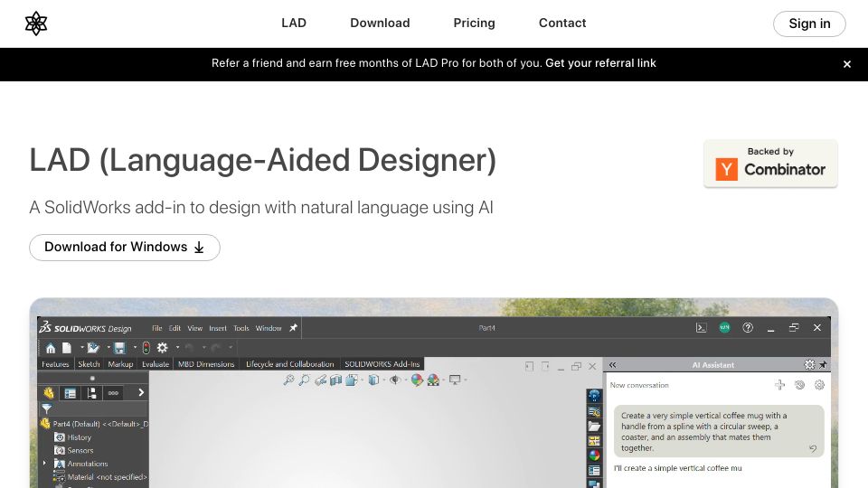
Task: Click the Zoom to Fit magnifier icon
Action: [x=288, y=380]
